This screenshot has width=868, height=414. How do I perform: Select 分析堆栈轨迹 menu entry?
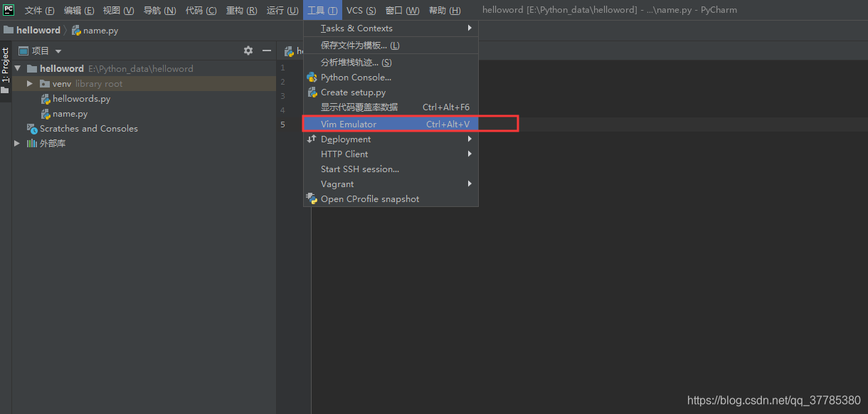point(391,63)
